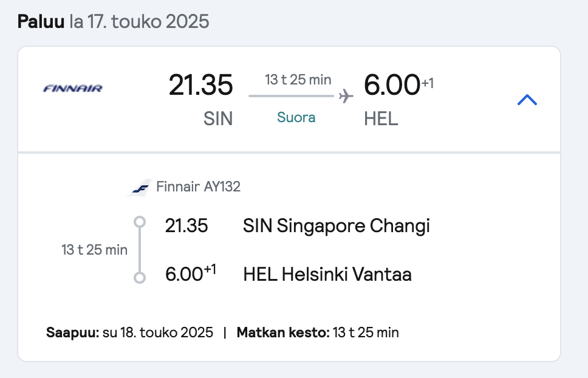Click the small Finnair tail icon
Viewport: 588px width, 378px height.
(138, 188)
